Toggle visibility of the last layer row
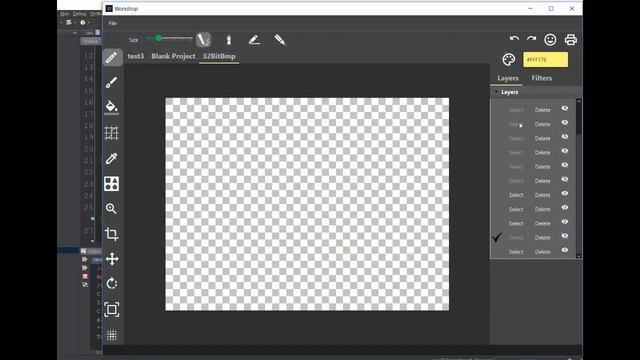Viewport: 640px width, 360px height. point(564,250)
